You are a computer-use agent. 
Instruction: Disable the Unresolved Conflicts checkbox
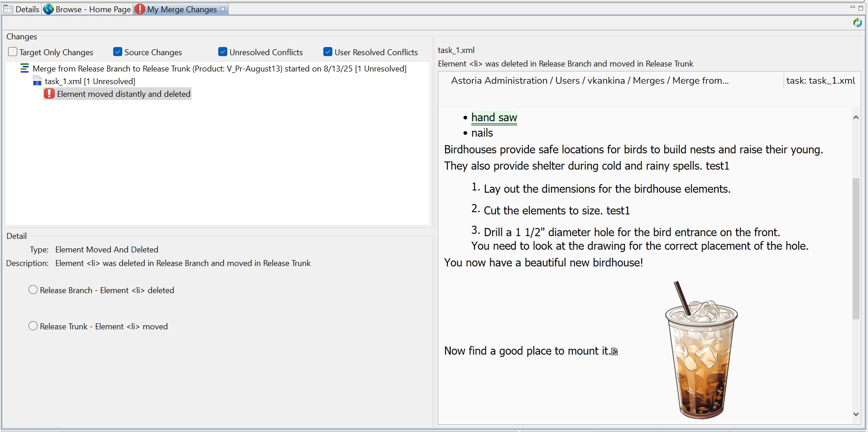(x=223, y=52)
